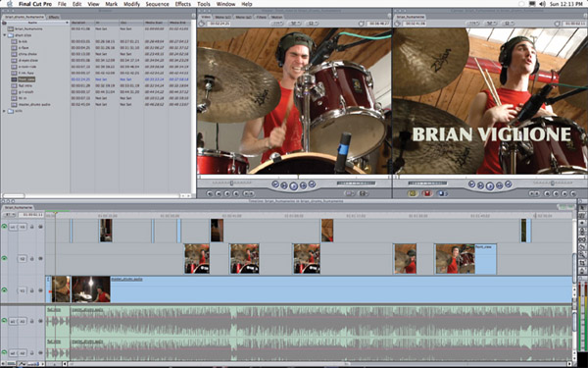Mute the A2 audio track
Viewport: 588px width, 368px height.
4,352
